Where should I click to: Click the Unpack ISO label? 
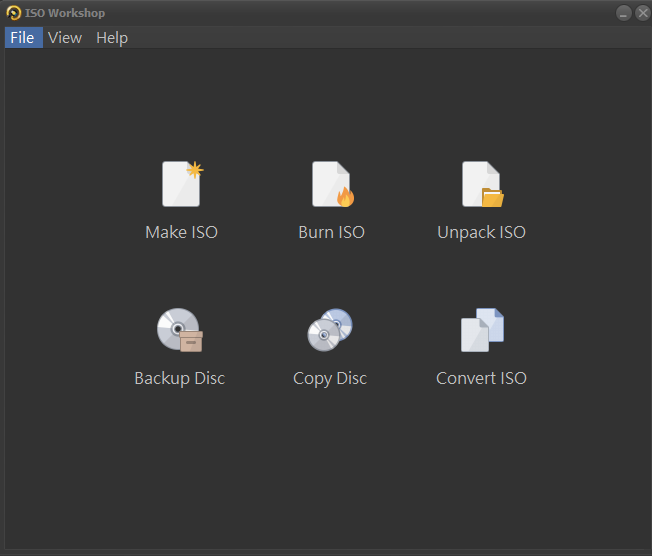point(482,232)
